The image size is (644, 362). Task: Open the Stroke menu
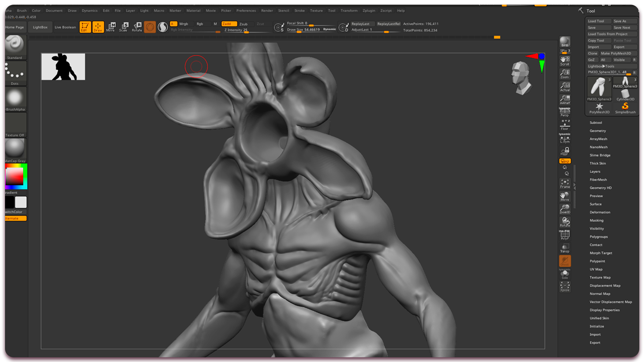(x=299, y=10)
